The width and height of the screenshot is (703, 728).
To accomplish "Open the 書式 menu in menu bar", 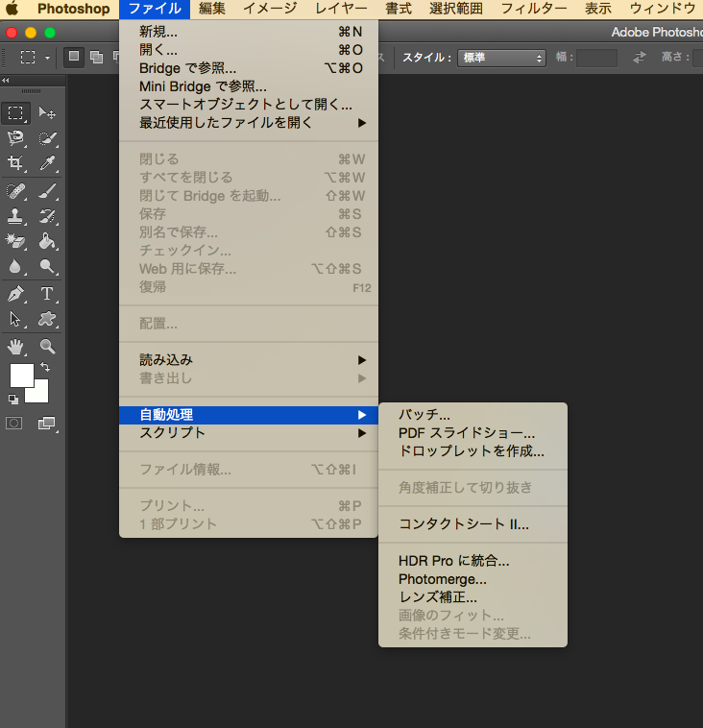I will coord(399,9).
